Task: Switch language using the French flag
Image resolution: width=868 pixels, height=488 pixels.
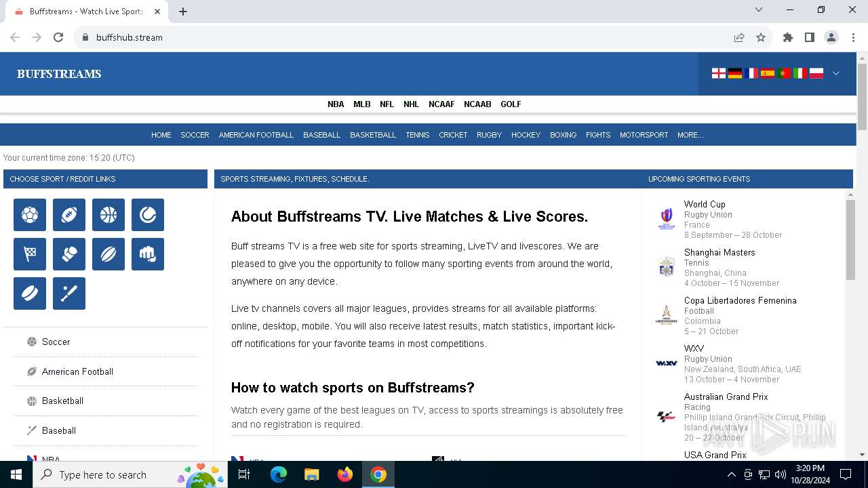Action: point(751,73)
